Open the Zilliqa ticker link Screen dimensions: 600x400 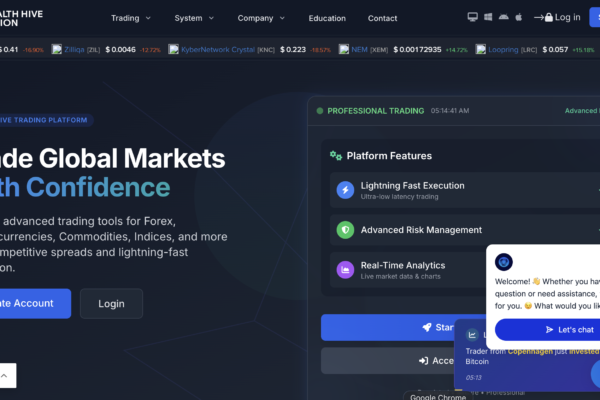coord(74,49)
